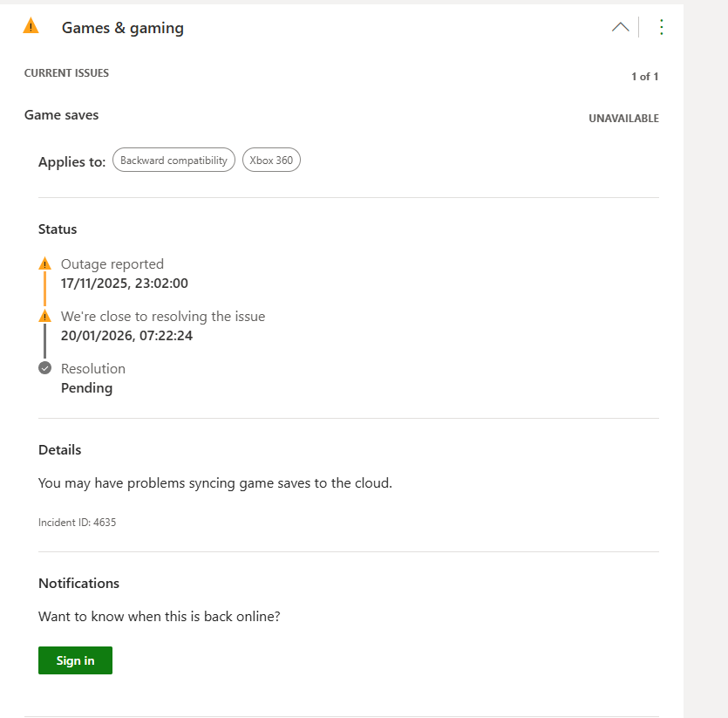Click "We're close to resolving the issue" text
728x718 pixels.
pyautogui.click(x=163, y=317)
